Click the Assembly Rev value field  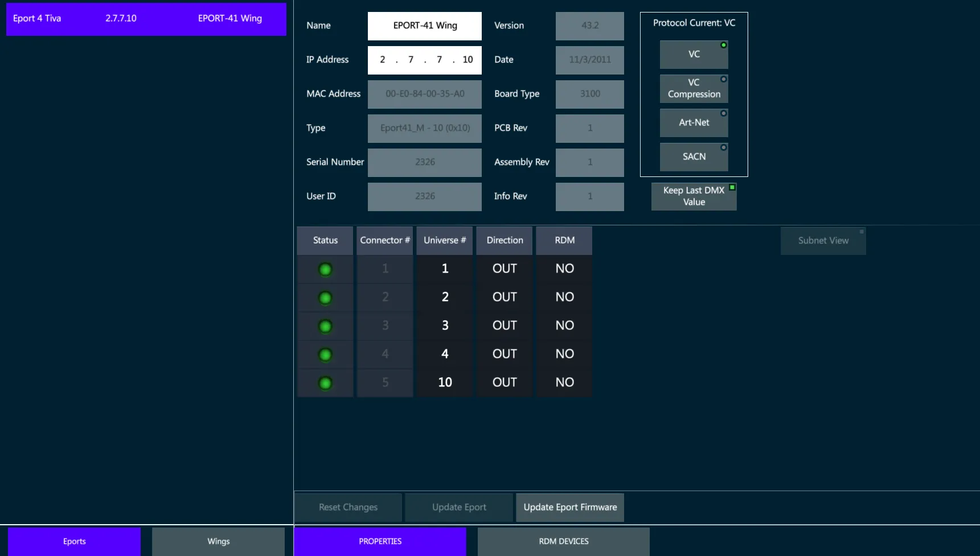coord(590,163)
